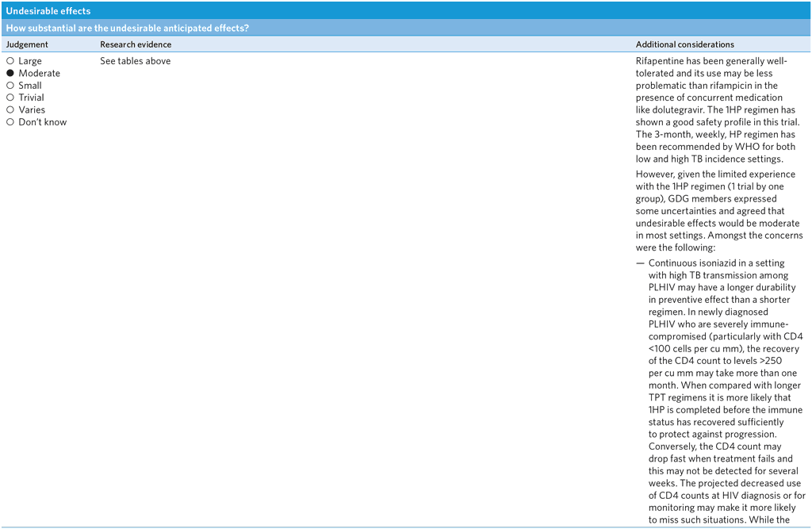The image size is (812, 529).
Task: Click the 'See tables above' text
Action: pos(135,61)
